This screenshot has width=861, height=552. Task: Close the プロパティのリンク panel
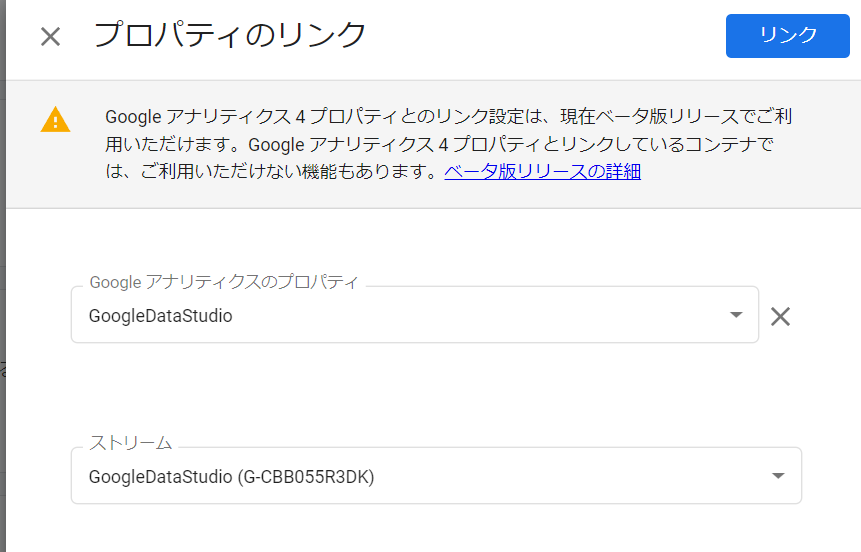[51, 37]
